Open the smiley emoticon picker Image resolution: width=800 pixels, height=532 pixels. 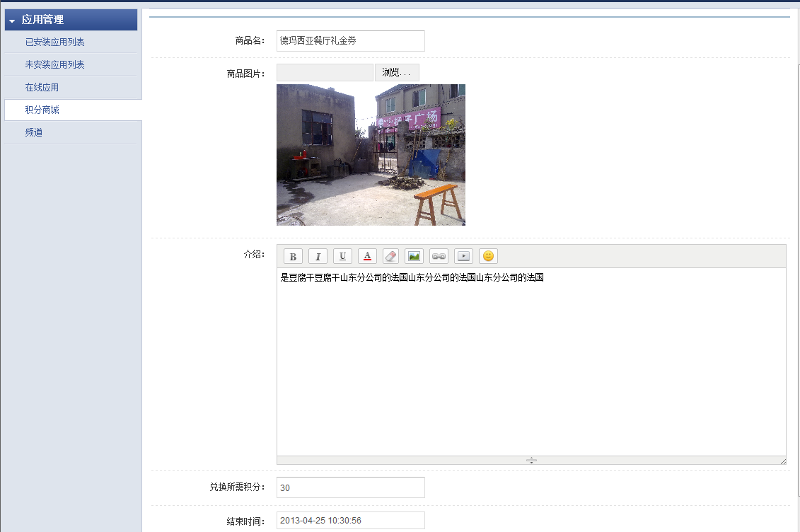(488, 256)
